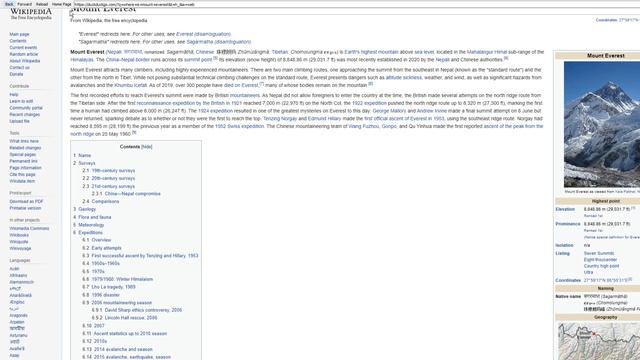The image size is (640, 360).
Task: Click the browser Back button
Action: pyautogui.click(x=9, y=4)
